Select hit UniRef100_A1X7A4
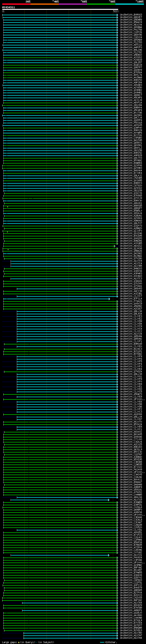Viewport: 146px width, 644px height. pos(131,638)
